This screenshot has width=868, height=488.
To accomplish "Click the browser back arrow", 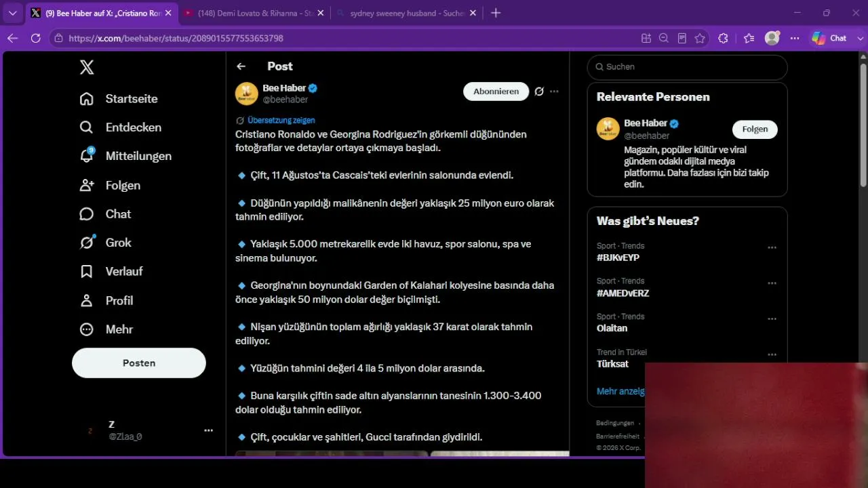I will pos(12,39).
